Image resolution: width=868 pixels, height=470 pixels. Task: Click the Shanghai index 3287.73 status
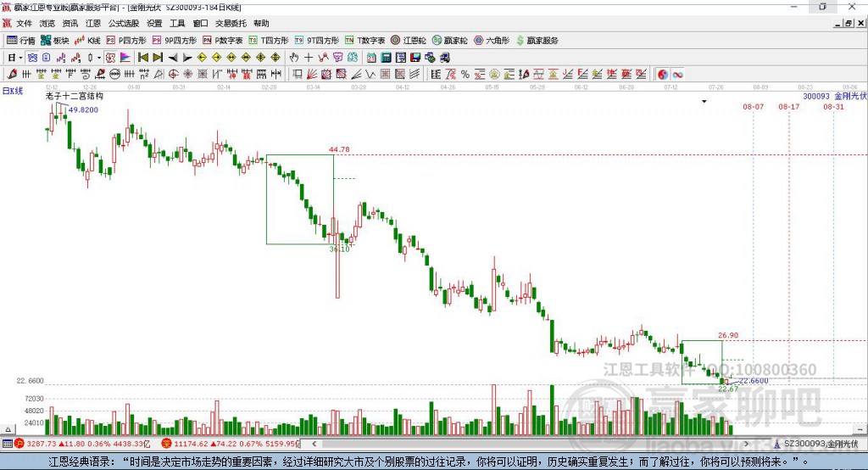click(82, 444)
